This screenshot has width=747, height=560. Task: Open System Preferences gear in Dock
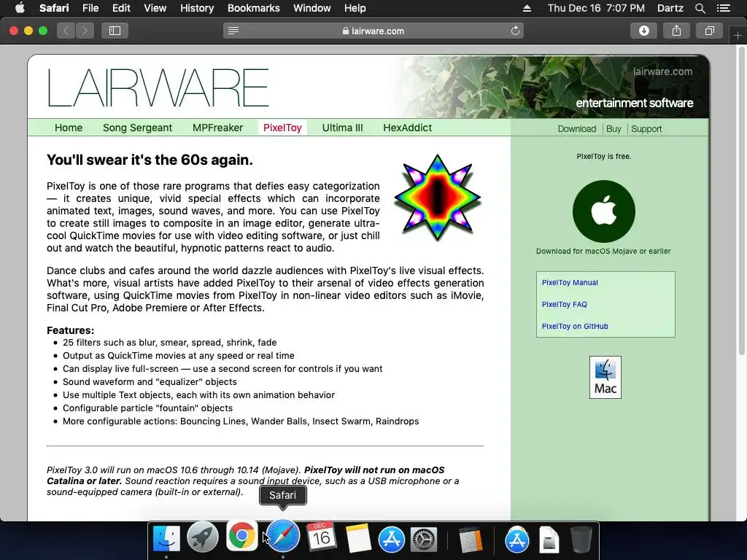coord(424,540)
